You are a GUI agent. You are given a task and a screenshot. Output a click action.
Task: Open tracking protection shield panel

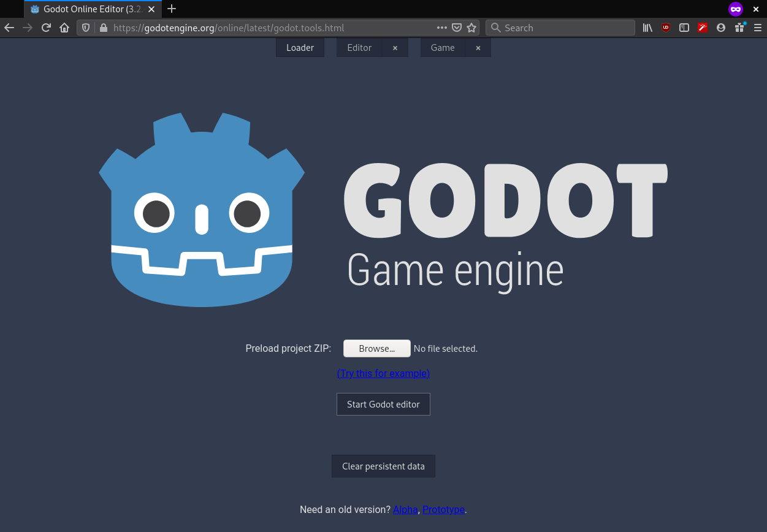pyautogui.click(x=86, y=28)
